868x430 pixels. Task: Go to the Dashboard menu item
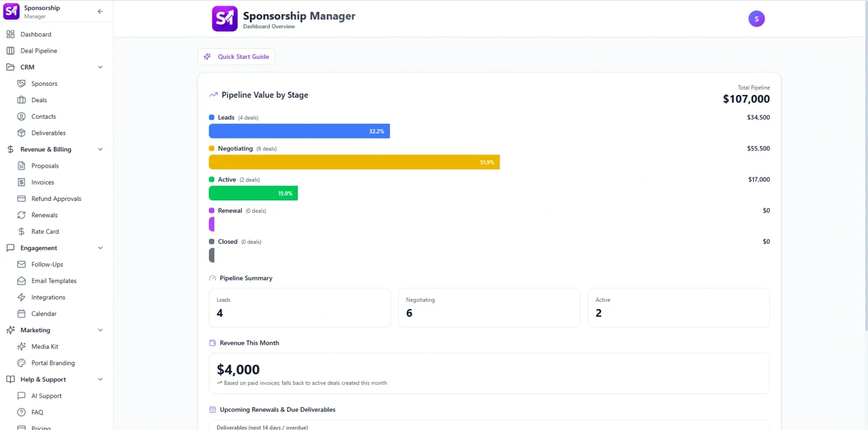point(36,34)
